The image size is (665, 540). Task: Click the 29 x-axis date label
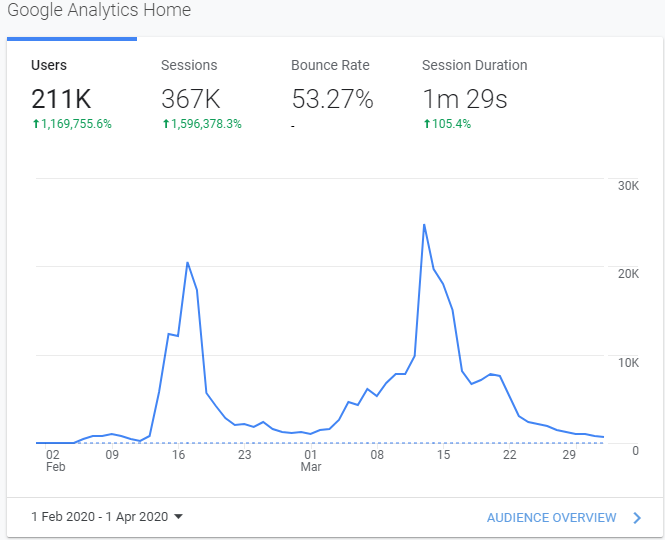569,455
